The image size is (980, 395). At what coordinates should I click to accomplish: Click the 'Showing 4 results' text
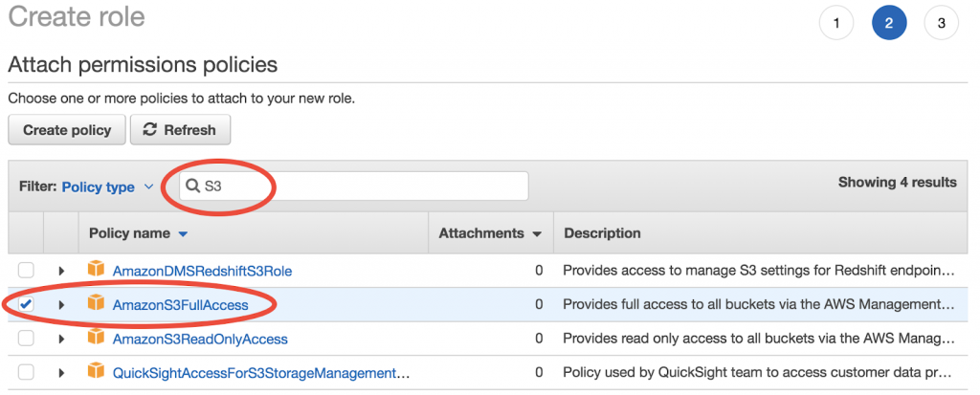pyautogui.click(x=897, y=183)
